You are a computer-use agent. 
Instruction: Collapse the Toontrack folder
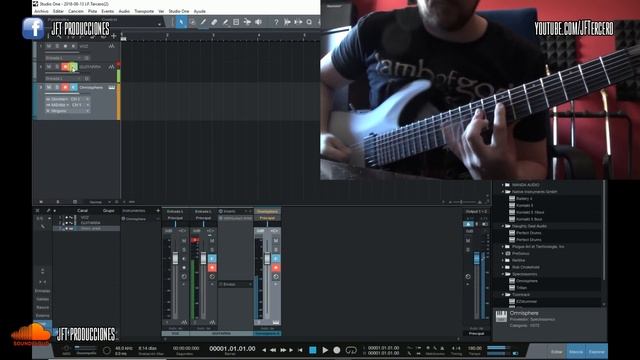503,295
